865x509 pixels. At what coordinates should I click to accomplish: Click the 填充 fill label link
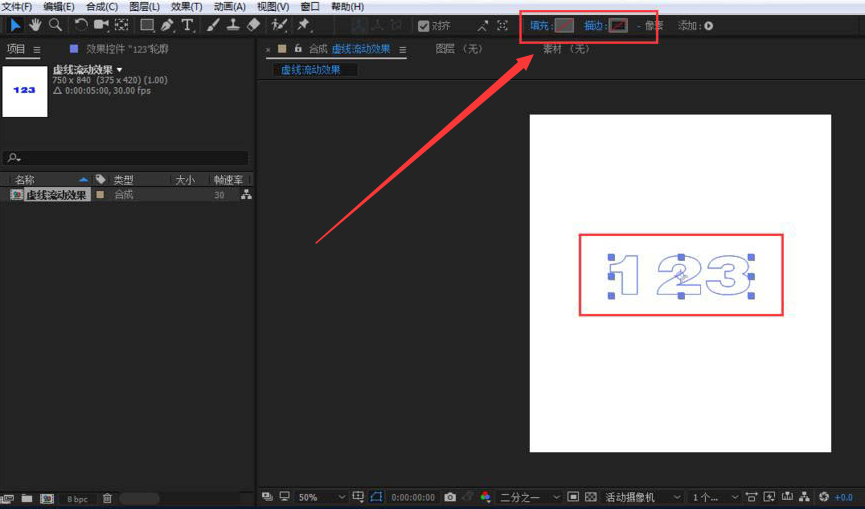pyautogui.click(x=540, y=26)
